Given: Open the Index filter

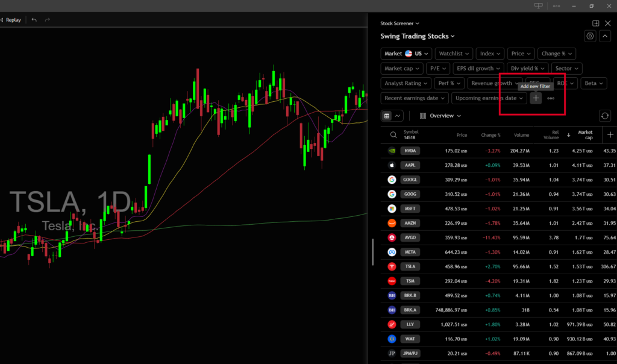Looking at the screenshot, I should click(x=490, y=54).
